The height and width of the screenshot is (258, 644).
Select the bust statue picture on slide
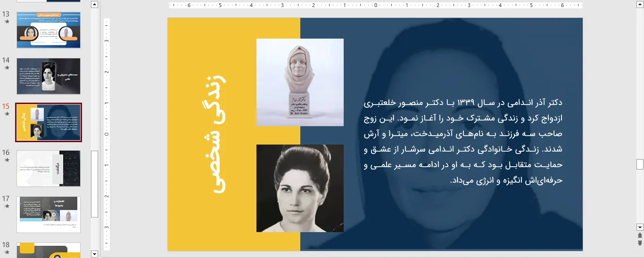click(300, 82)
